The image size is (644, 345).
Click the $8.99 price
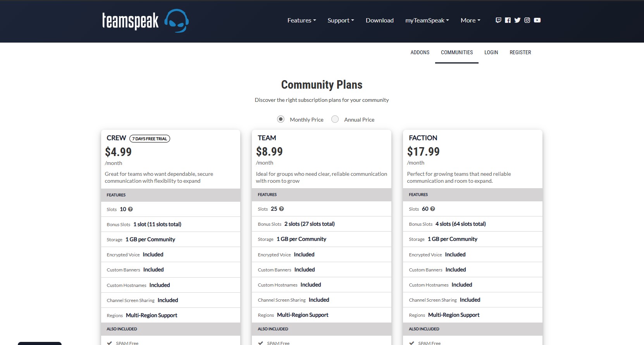coord(269,151)
